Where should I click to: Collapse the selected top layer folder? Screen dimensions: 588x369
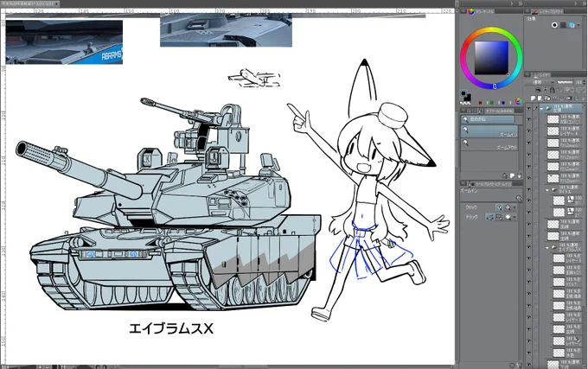click(541, 109)
